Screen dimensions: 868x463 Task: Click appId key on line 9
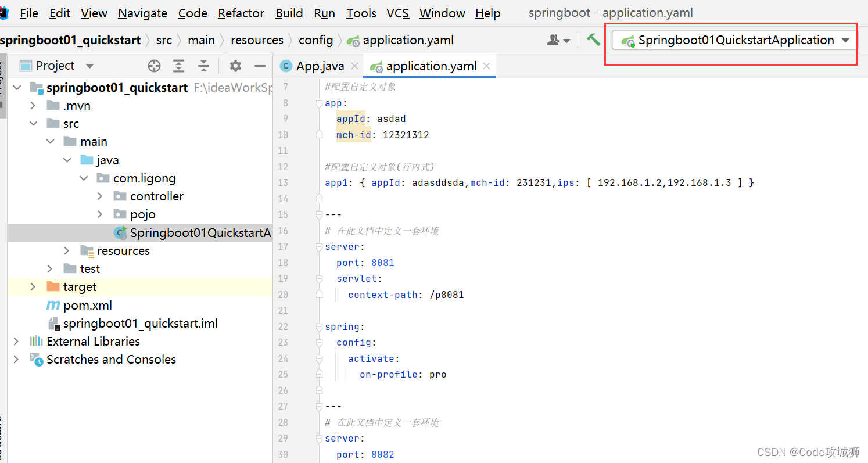pyautogui.click(x=350, y=119)
